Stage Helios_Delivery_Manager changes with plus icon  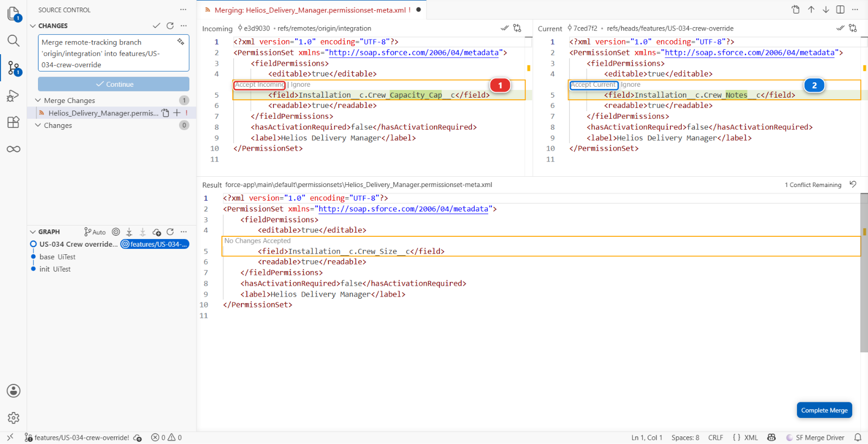pos(176,113)
